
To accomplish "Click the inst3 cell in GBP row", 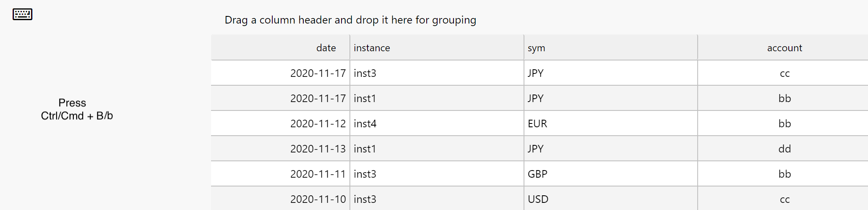I will [x=365, y=174].
